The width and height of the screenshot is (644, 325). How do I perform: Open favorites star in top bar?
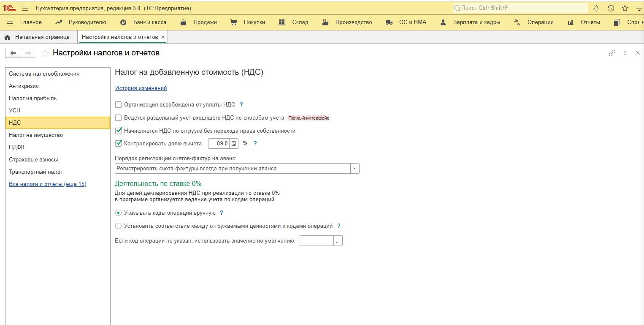pos(625,8)
